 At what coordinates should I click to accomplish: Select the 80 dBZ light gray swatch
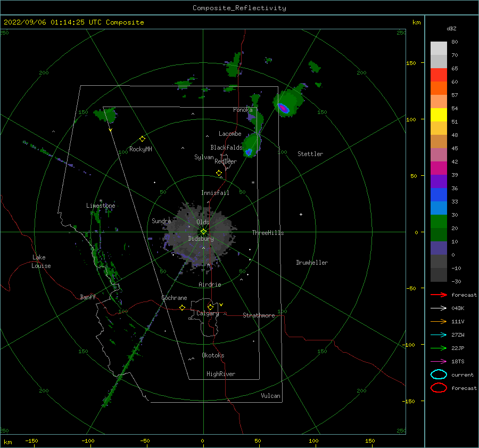[439, 48]
